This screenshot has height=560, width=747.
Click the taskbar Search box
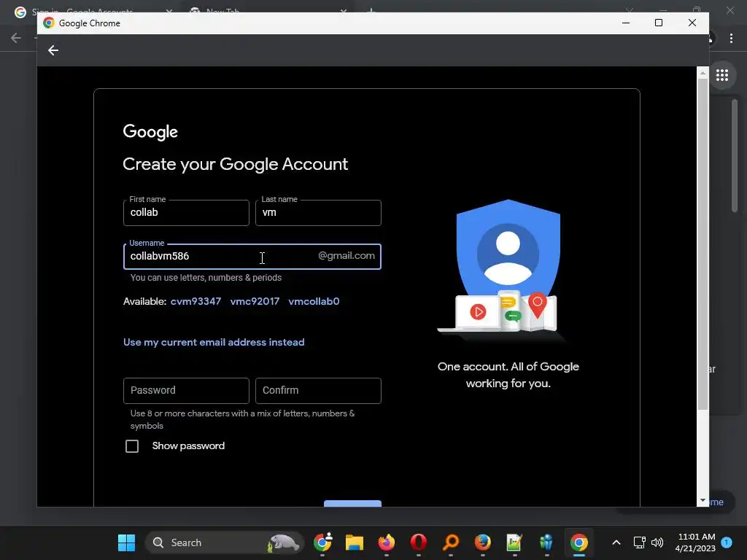[x=225, y=542]
